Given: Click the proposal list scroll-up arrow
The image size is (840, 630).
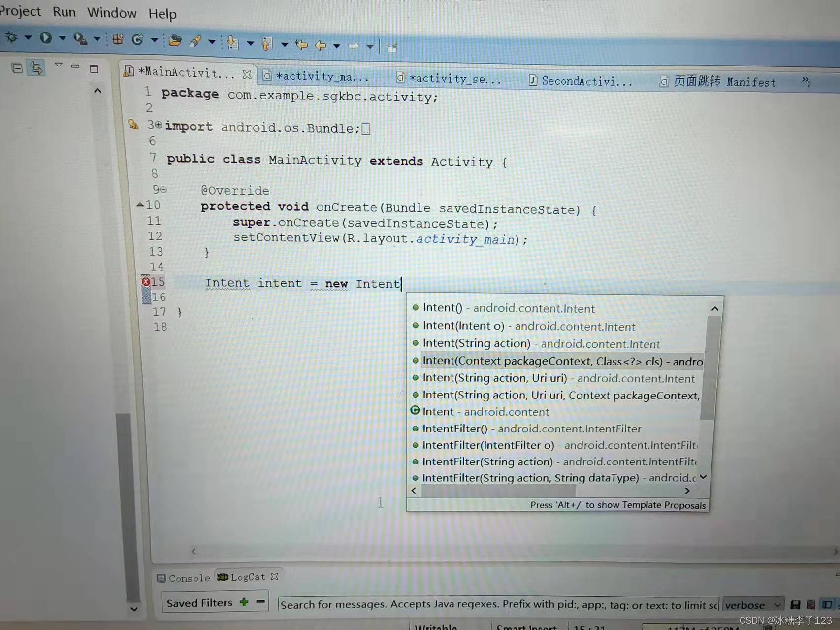Looking at the screenshot, I should click(715, 309).
